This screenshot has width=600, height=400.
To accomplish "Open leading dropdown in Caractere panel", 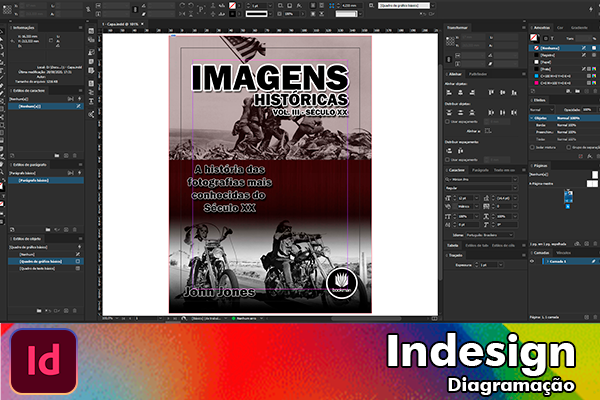I will click(515, 198).
